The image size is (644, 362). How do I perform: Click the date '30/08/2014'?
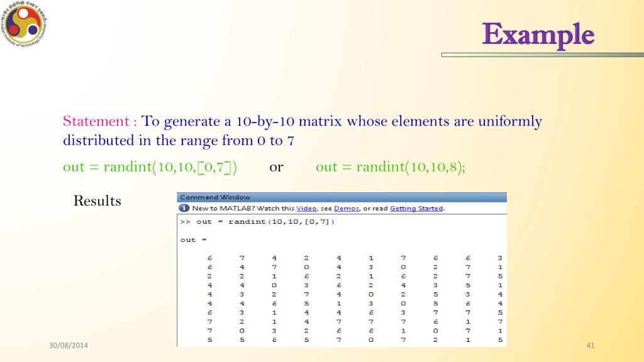[x=68, y=346]
